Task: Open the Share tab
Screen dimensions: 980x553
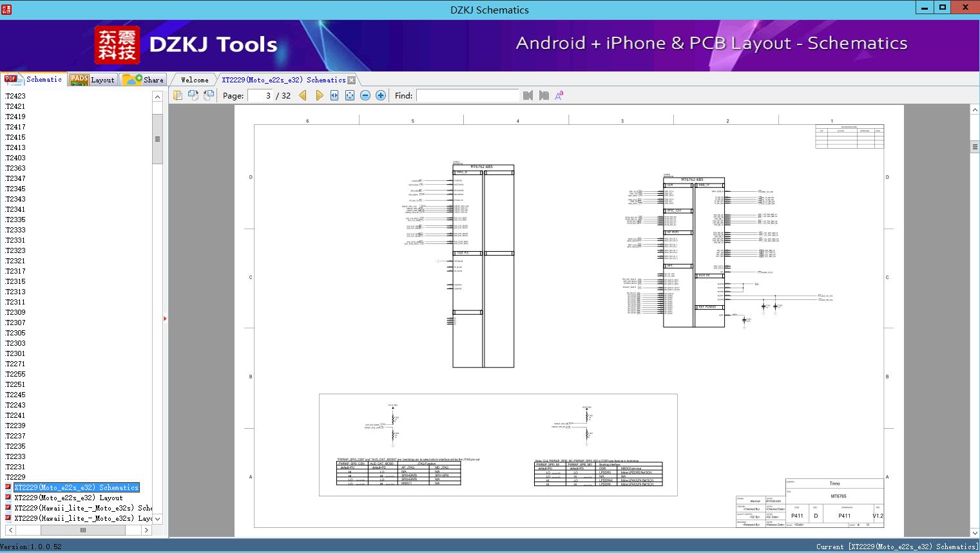Action: tap(143, 79)
